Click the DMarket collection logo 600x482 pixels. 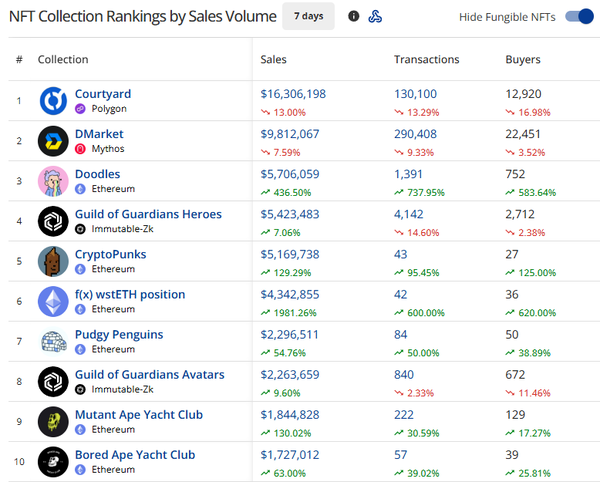(53, 141)
